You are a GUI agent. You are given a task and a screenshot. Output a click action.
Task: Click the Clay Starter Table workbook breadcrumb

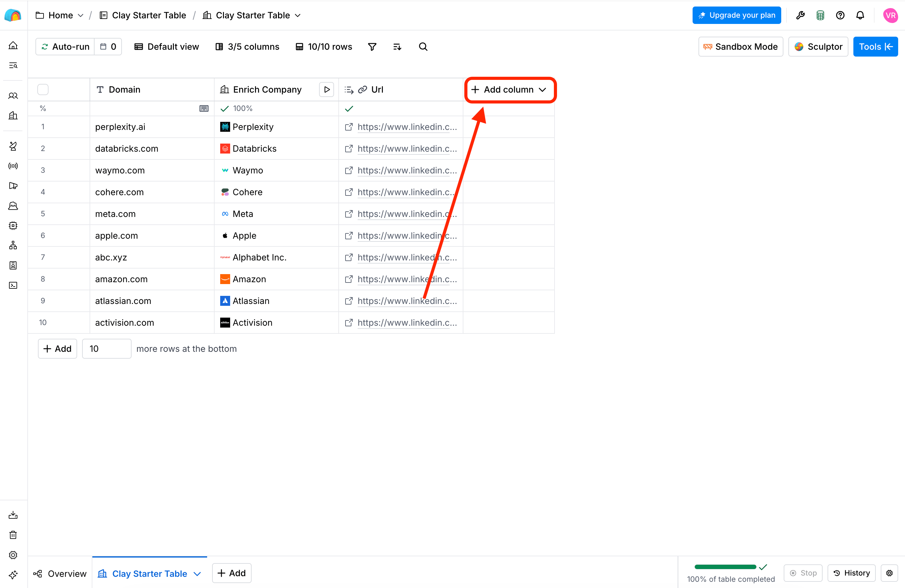[143, 15]
